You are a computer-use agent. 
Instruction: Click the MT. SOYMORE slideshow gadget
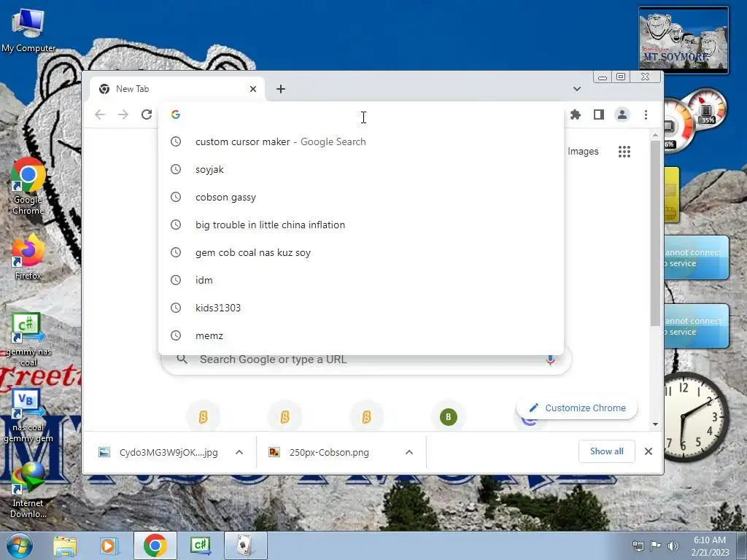[683, 40]
